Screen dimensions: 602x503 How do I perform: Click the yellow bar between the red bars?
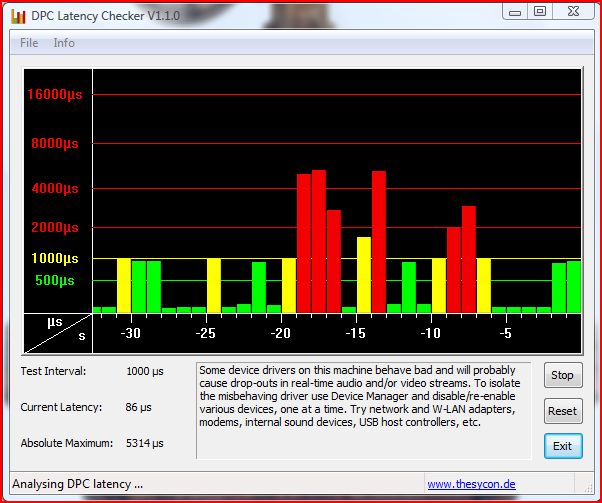pyautogui.click(x=363, y=275)
